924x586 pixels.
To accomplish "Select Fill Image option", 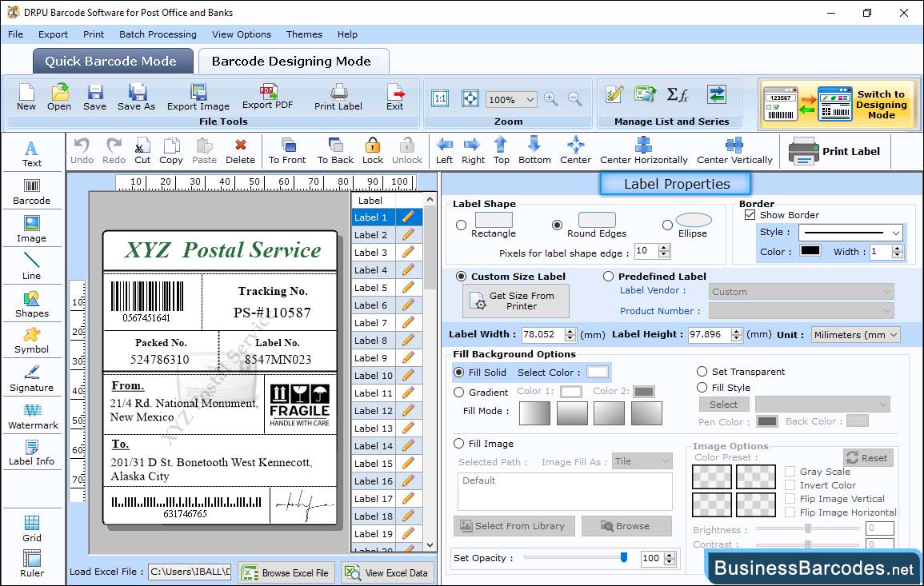I will (x=458, y=444).
